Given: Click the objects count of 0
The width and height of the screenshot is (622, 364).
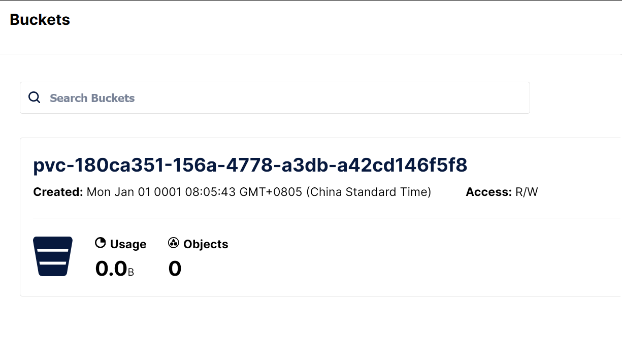Looking at the screenshot, I should pos(175,269).
